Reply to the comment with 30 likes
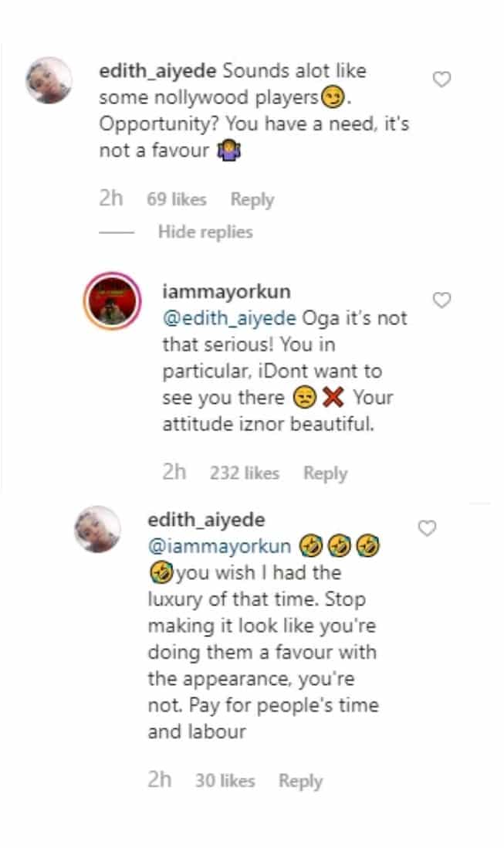Screen dimensions: 504x848 300,781
